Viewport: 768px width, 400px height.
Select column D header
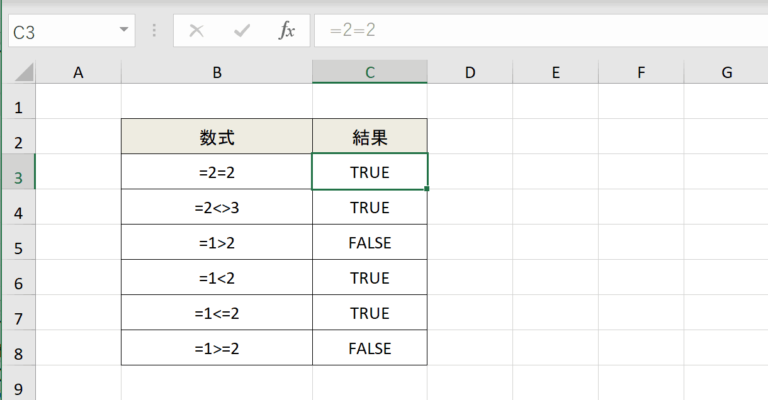(x=470, y=72)
